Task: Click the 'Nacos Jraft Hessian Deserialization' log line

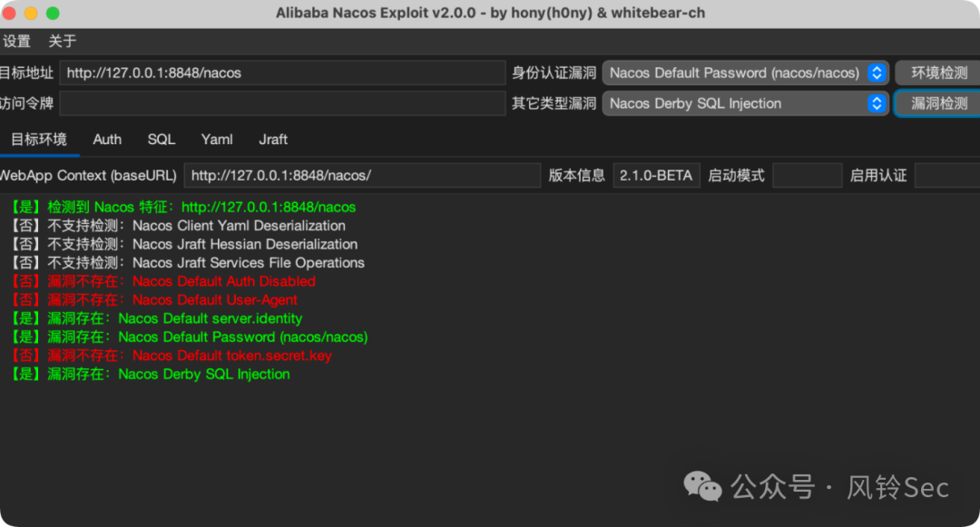Action: coord(183,245)
